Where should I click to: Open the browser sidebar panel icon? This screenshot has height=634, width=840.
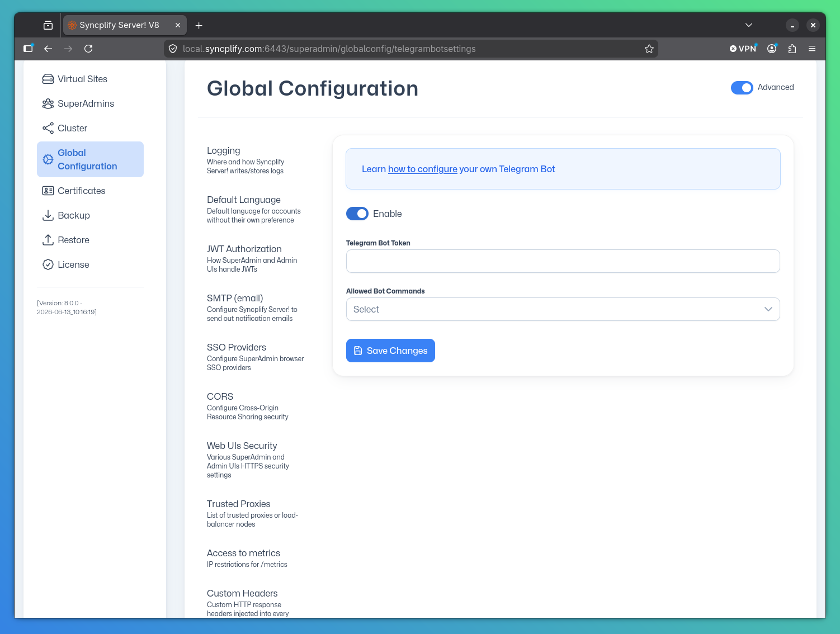[x=28, y=49]
